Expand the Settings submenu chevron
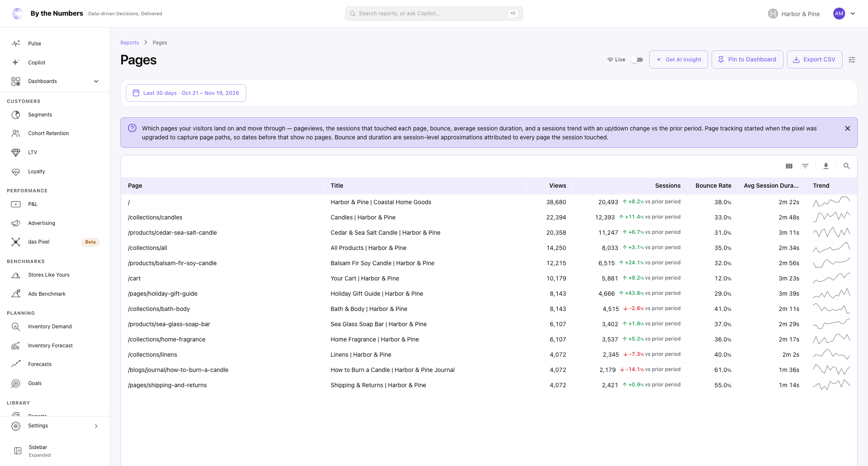This screenshot has width=868, height=466. 96,426
